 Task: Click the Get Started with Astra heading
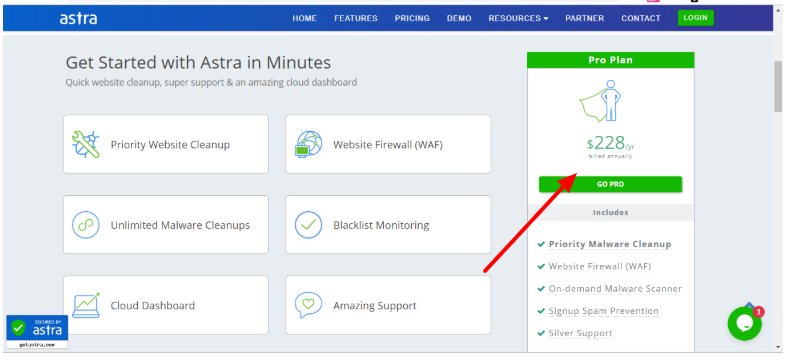(x=198, y=63)
